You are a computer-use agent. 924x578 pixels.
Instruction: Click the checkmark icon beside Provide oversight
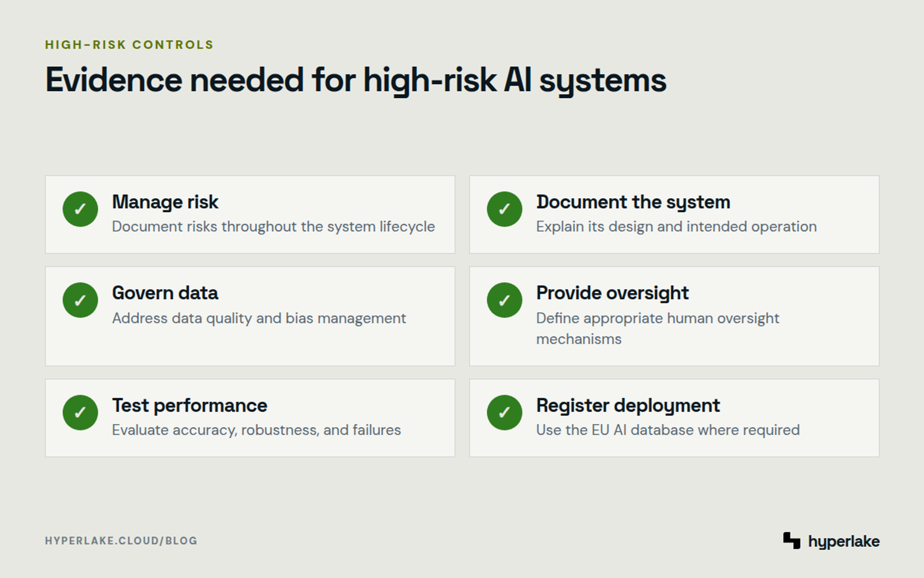(x=504, y=300)
